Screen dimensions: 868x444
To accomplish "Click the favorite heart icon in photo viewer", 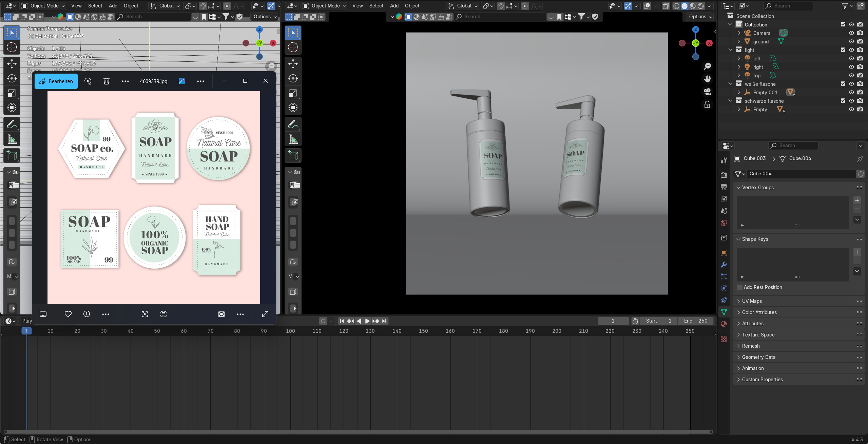I will click(68, 314).
